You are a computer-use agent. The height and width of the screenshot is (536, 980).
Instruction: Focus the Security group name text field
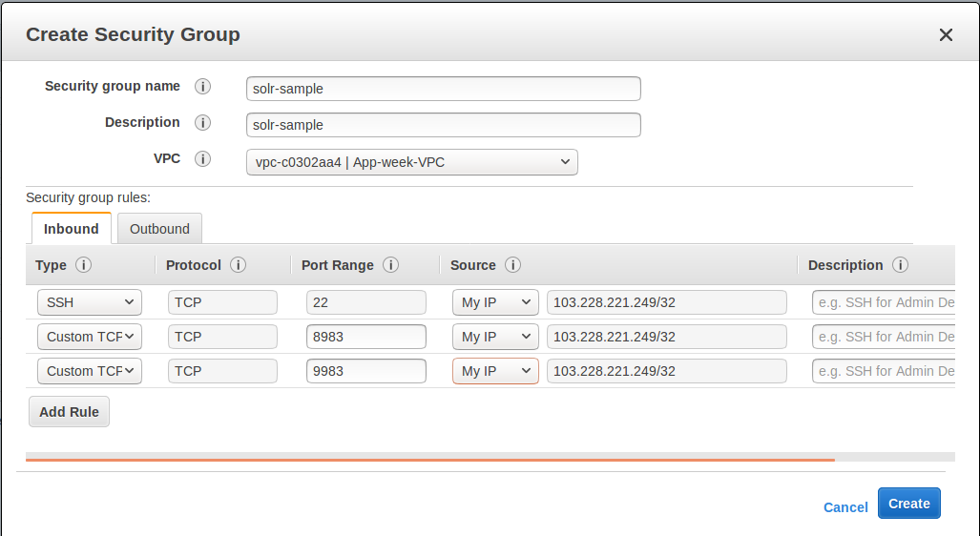pos(443,89)
